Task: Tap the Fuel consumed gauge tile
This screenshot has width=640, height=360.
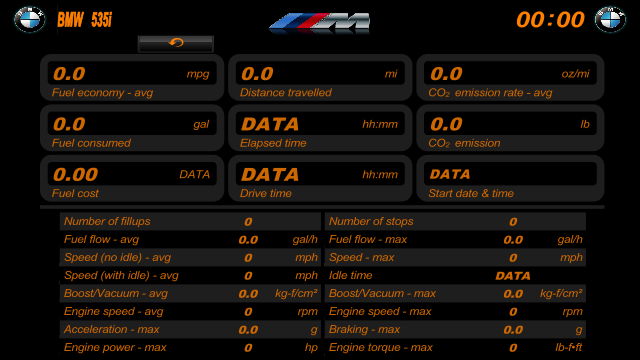Action: click(x=132, y=128)
